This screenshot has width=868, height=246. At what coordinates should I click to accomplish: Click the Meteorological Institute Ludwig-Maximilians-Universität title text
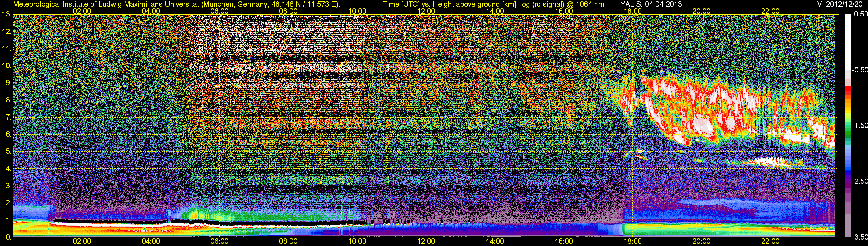pyautogui.click(x=176, y=4)
